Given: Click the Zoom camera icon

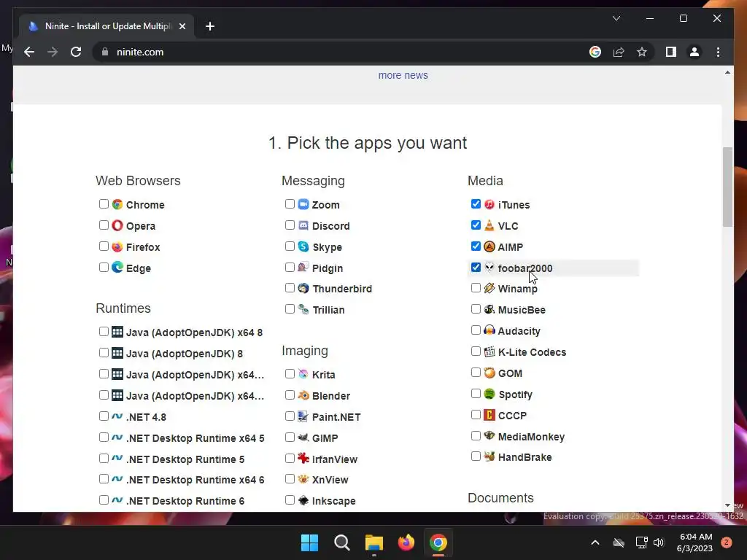Looking at the screenshot, I should pyautogui.click(x=303, y=204).
